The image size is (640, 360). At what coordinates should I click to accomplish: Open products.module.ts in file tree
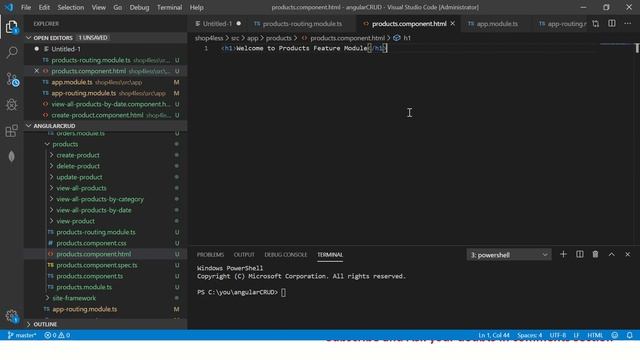(84, 287)
